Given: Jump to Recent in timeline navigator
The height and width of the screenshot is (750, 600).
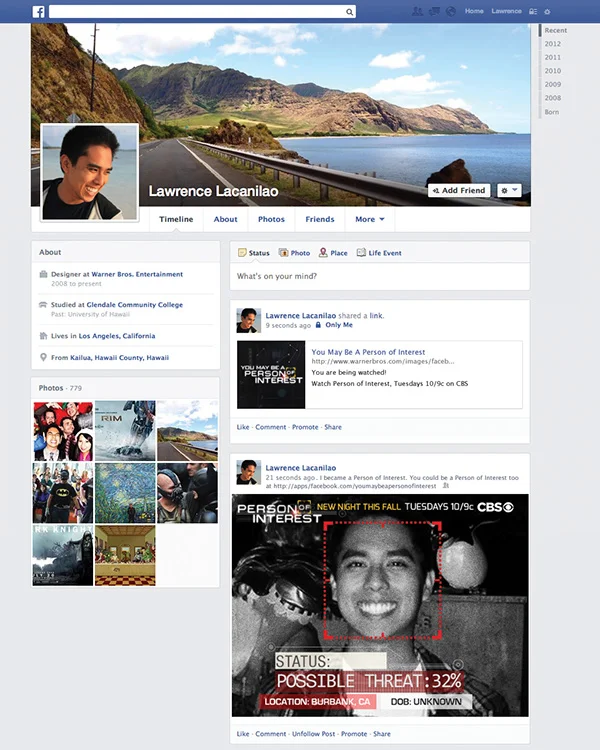Looking at the screenshot, I should [556, 30].
